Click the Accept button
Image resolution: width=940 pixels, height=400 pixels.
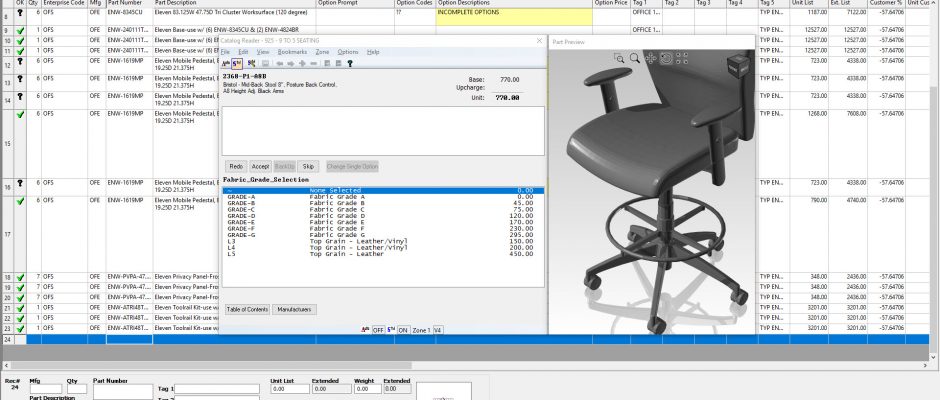tap(260, 166)
